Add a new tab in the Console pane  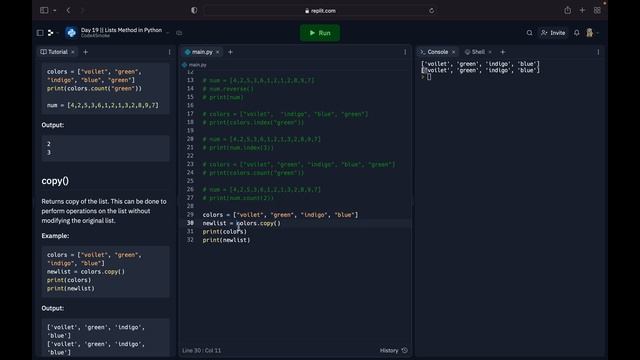[502, 52]
